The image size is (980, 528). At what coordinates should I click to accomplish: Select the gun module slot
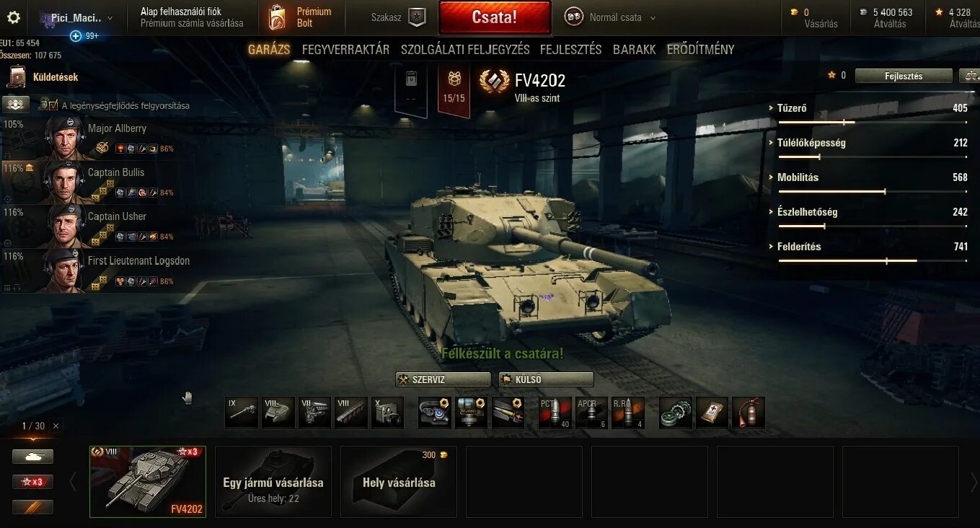(241, 413)
